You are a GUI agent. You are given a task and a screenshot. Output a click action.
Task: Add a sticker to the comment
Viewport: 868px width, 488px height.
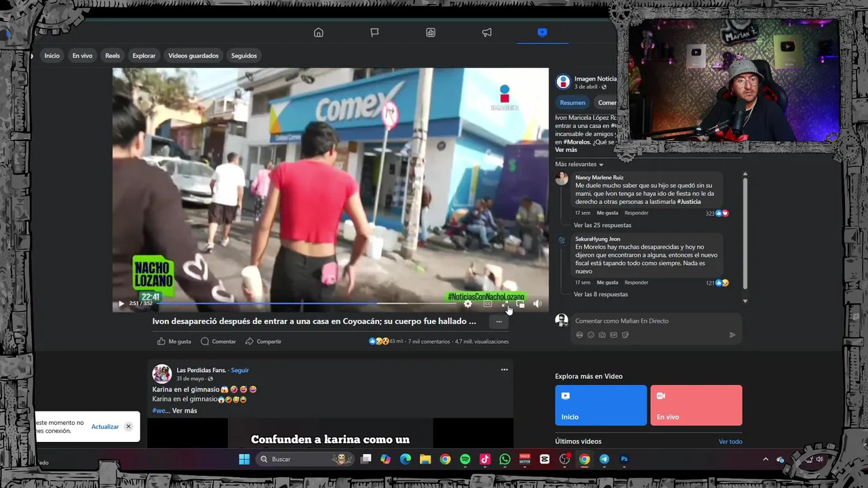(x=625, y=335)
